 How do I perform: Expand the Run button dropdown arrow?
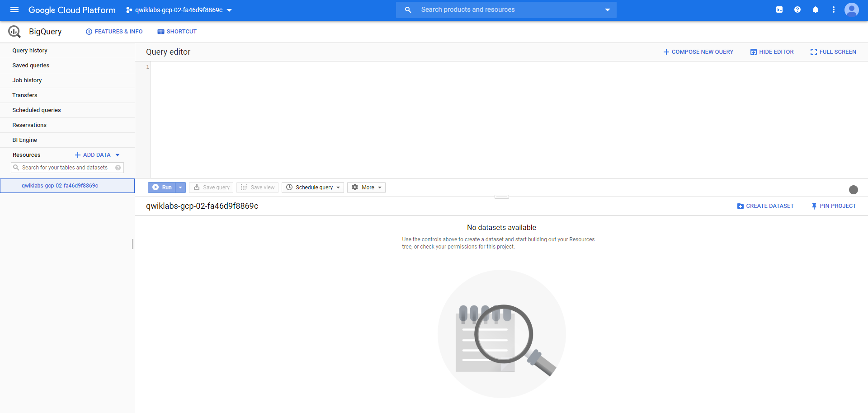coord(180,187)
